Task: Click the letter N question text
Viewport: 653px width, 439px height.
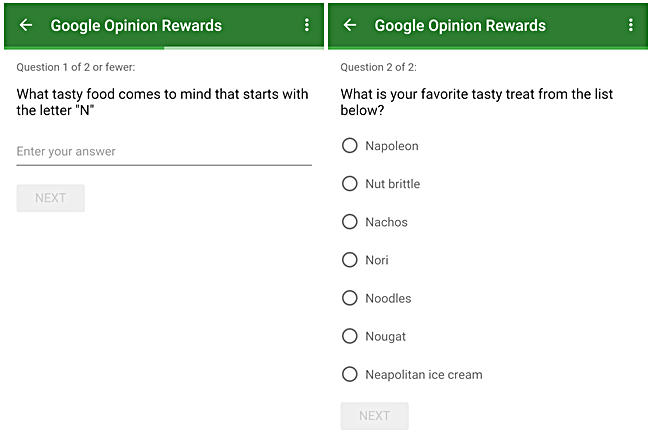Action: [x=163, y=102]
